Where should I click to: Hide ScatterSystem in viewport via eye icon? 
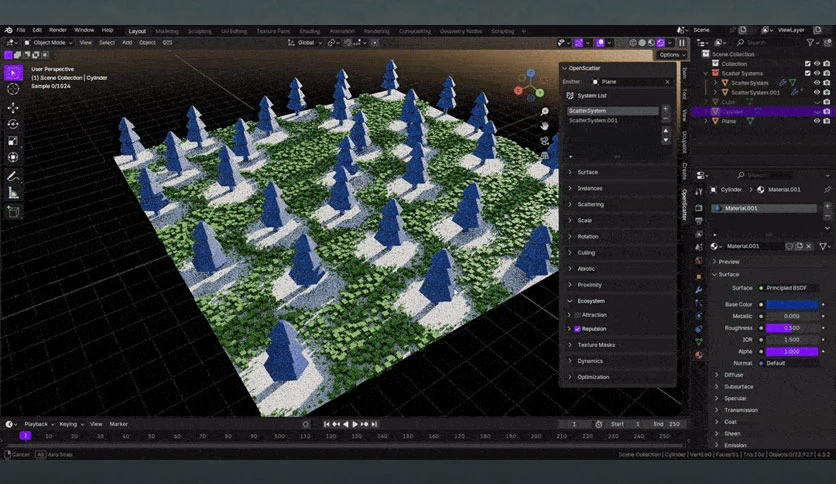coord(817,83)
